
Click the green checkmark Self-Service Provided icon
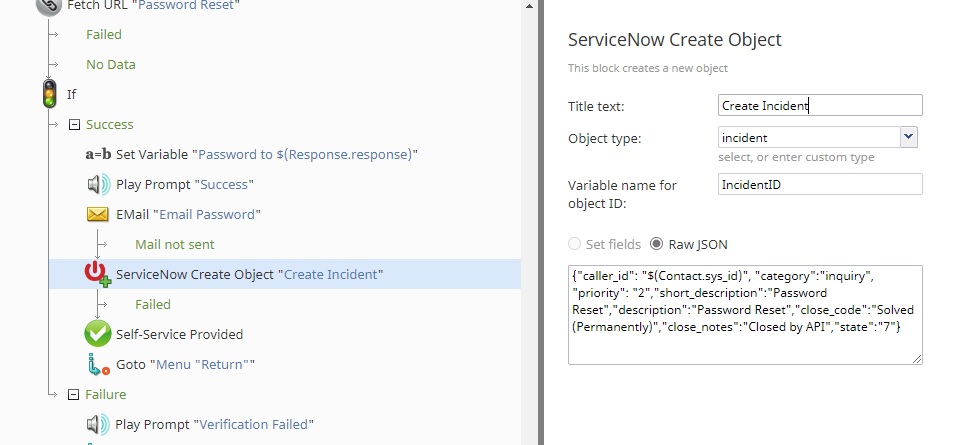[x=98, y=334]
